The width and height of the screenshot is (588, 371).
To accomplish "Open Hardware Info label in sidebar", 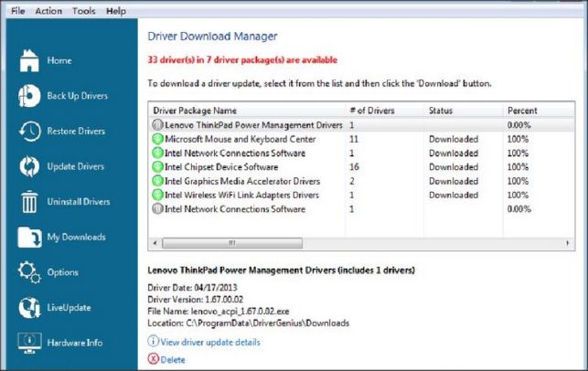I will pos(75,343).
